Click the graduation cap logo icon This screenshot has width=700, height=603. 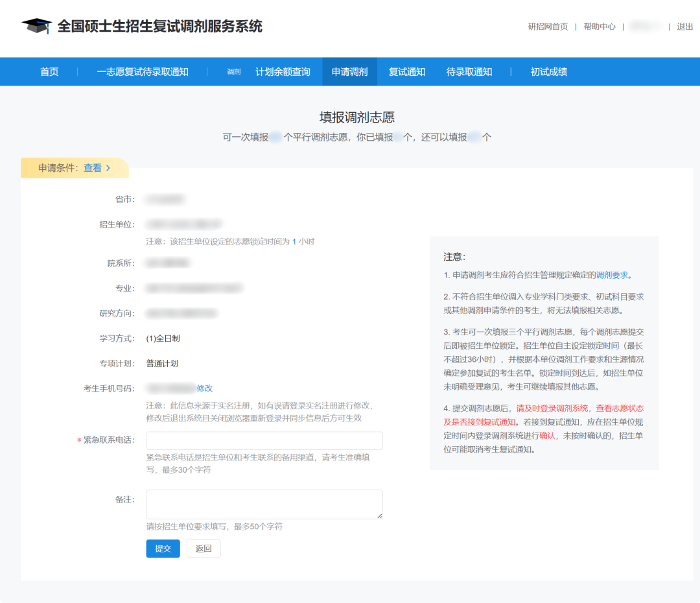point(36,25)
